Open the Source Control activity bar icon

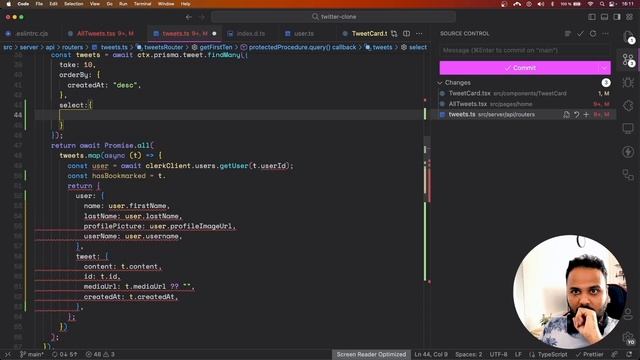click(628, 60)
